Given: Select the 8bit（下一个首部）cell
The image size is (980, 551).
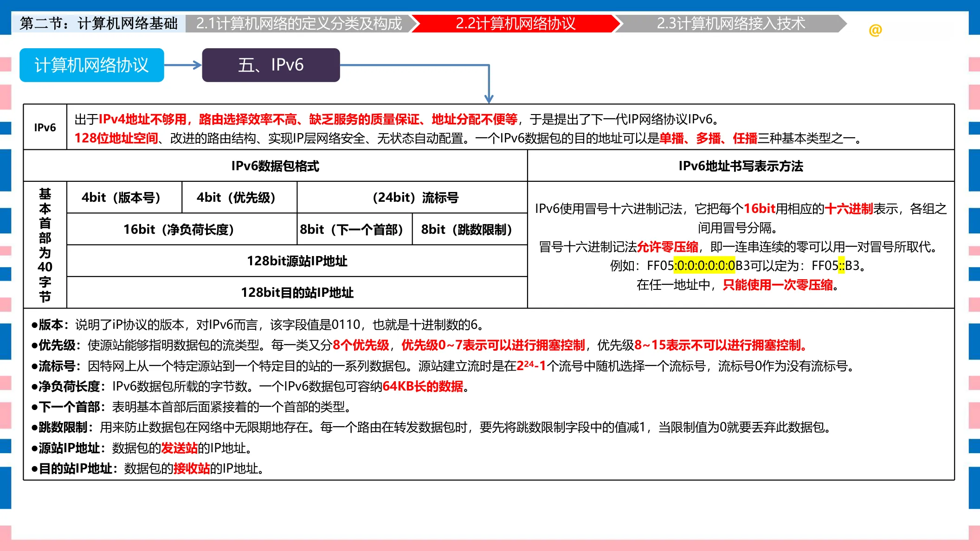Looking at the screenshot, I should [x=355, y=230].
